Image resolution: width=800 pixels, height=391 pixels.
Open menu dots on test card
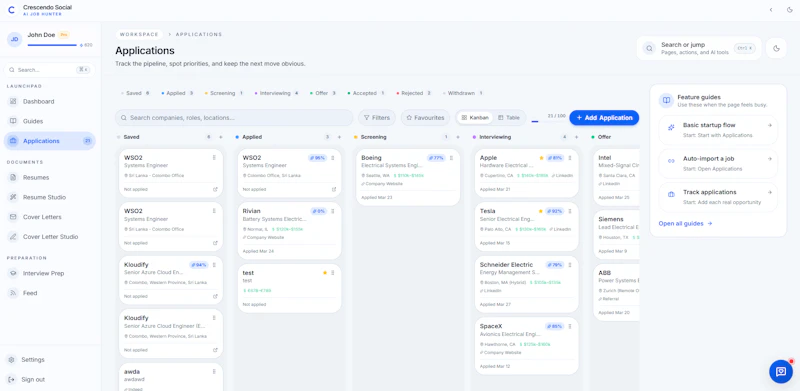coord(333,273)
